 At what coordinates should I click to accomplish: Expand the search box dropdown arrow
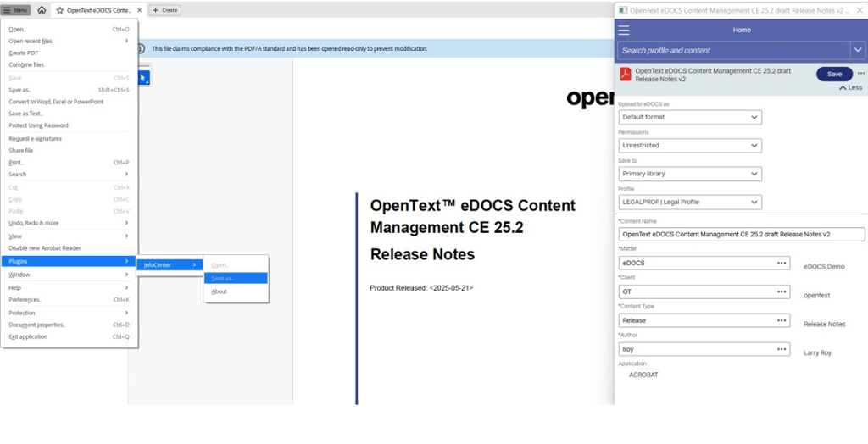(858, 50)
